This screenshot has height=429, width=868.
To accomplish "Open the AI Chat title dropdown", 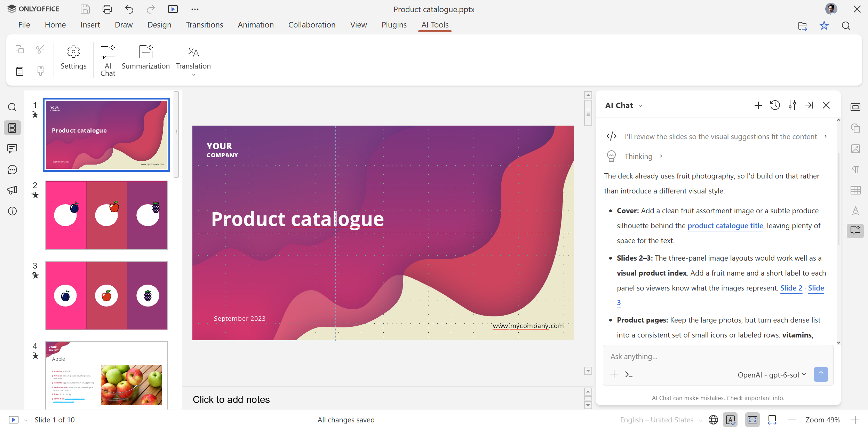I will [x=640, y=106].
